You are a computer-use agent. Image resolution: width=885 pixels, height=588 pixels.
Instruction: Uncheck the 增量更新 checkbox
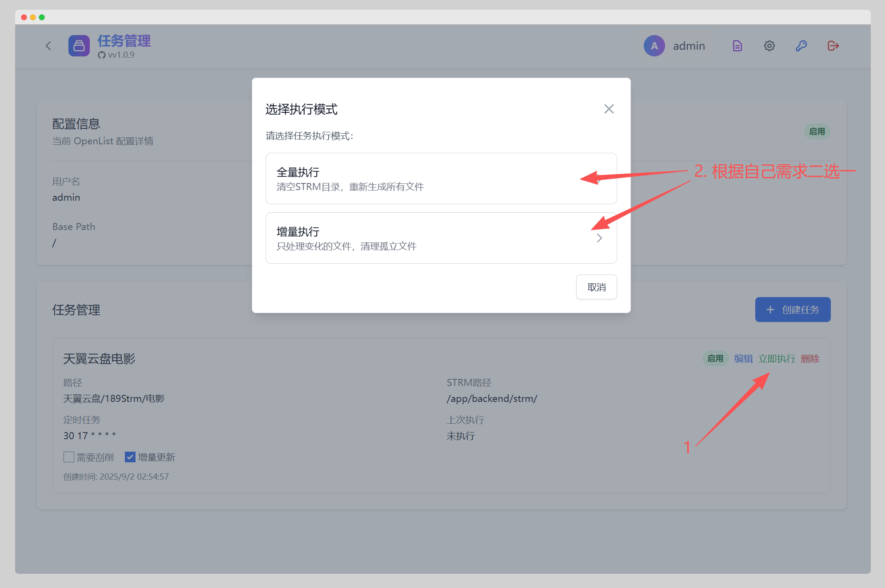pos(130,457)
